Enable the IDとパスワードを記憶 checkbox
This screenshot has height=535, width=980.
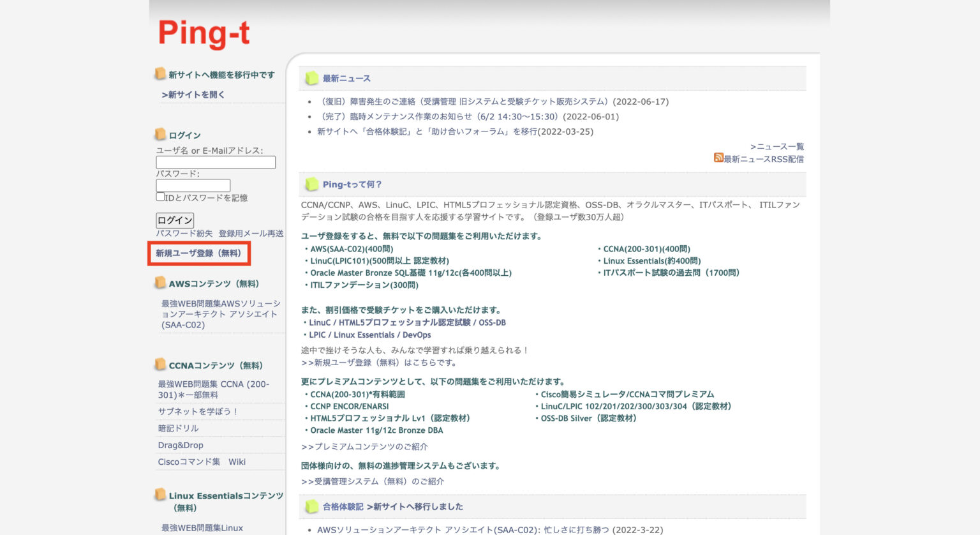point(160,197)
